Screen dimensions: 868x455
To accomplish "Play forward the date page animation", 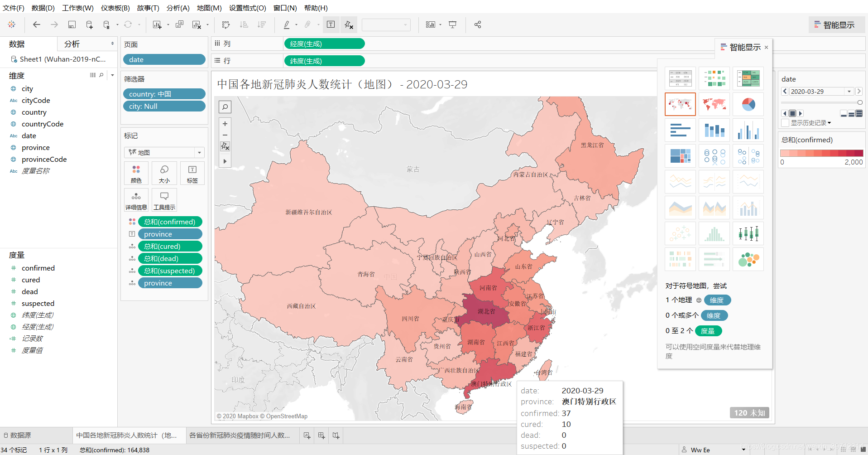I will point(801,113).
